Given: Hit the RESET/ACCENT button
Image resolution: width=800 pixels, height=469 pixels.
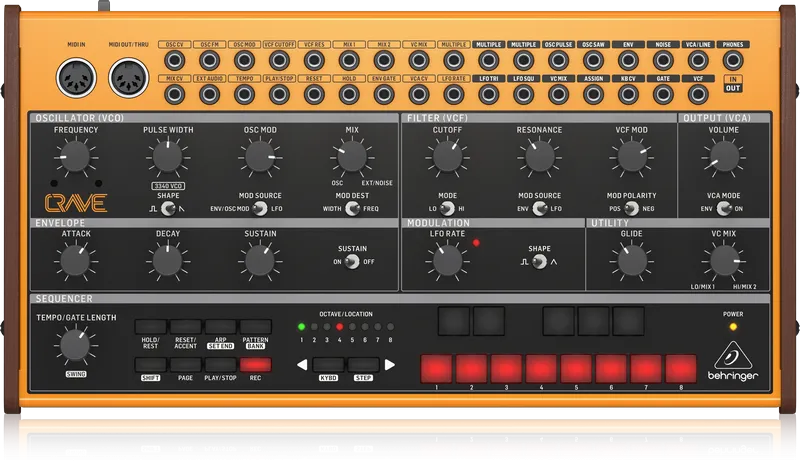Looking at the screenshot, I should pos(185,327).
